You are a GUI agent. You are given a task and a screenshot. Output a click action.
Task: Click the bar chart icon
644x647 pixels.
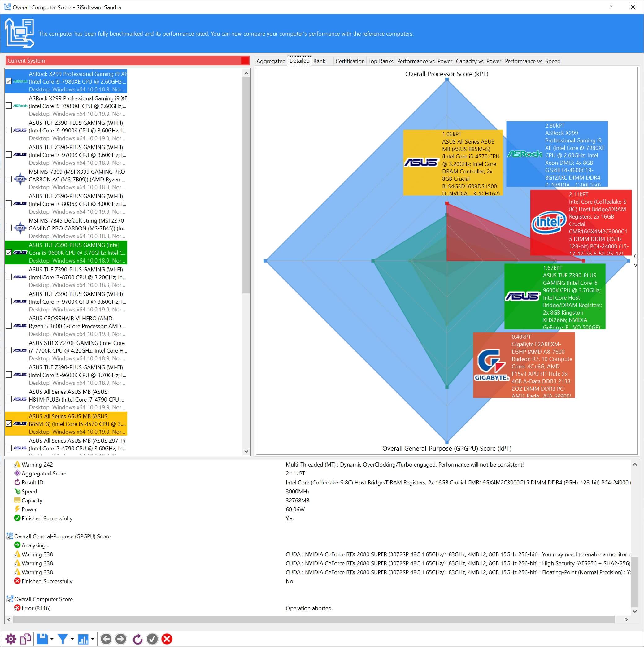pos(83,639)
